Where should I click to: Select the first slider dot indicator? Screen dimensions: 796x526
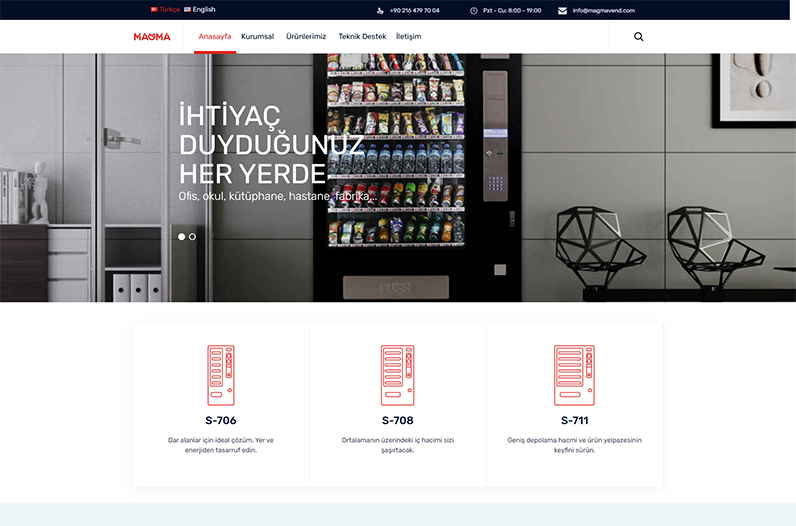(182, 237)
